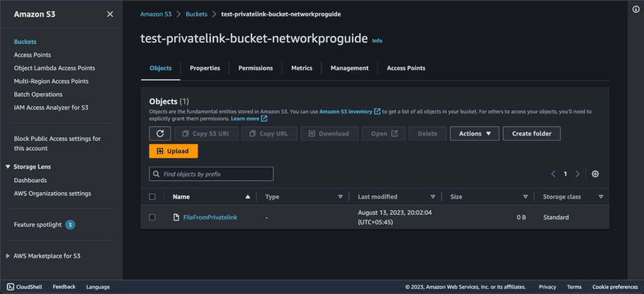Click the Open button
Image resolution: width=644 pixels, height=294 pixels.
[x=384, y=134]
